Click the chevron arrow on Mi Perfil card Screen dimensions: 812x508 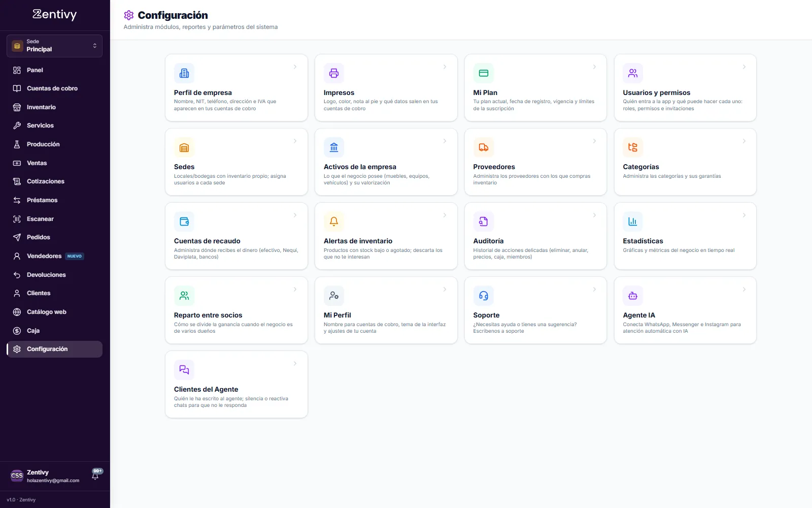(445, 290)
